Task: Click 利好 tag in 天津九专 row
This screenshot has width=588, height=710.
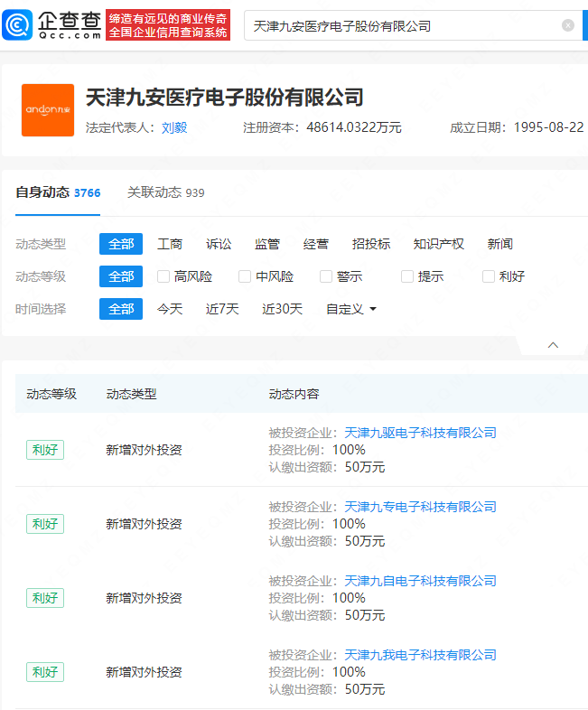Action: (x=45, y=524)
